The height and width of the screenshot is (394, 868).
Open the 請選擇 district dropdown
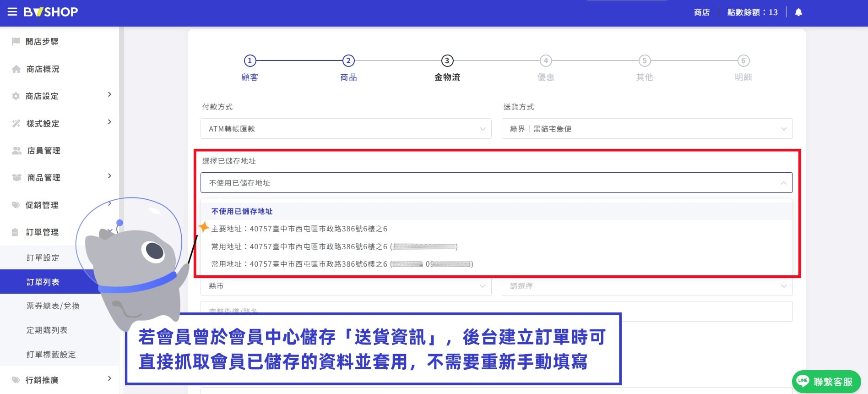[x=647, y=286]
